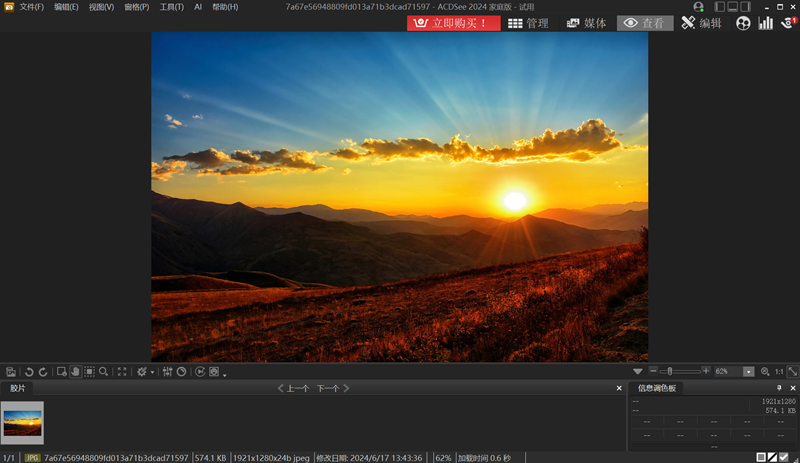Select the hand scroll tool

point(75,372)
